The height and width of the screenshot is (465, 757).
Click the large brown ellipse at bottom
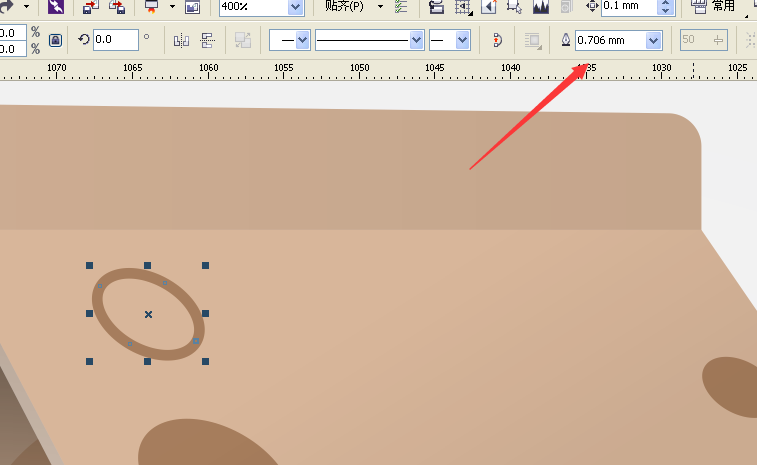pos(203,444)
